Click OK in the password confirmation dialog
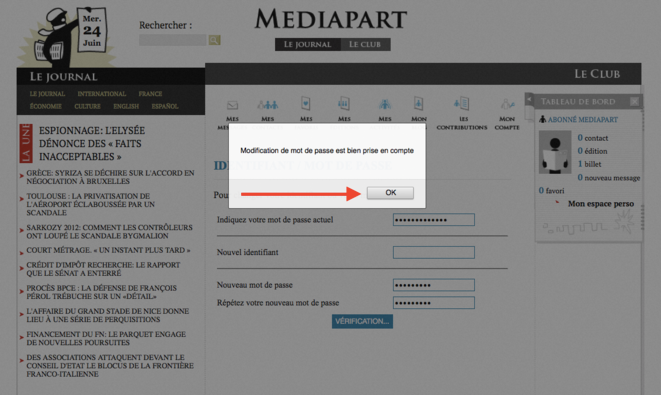661x395 pixels. (x=390, y=193)
